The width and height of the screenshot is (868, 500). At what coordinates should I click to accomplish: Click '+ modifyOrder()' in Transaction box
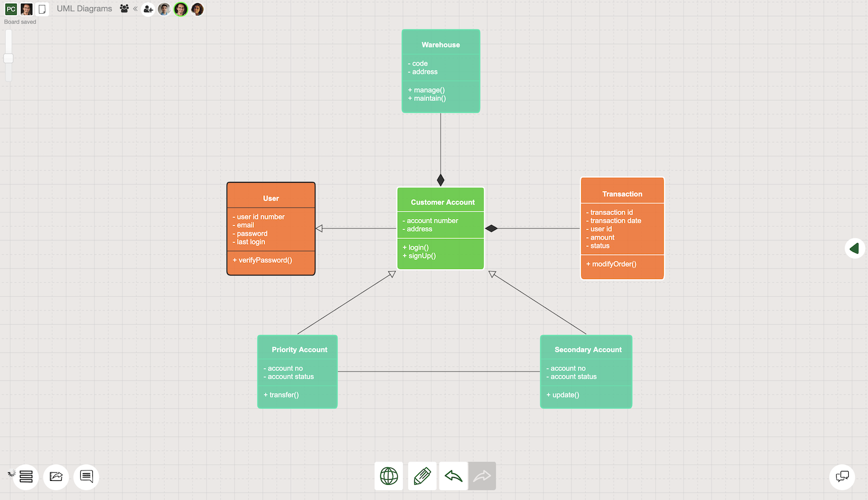tap(611, 264)
